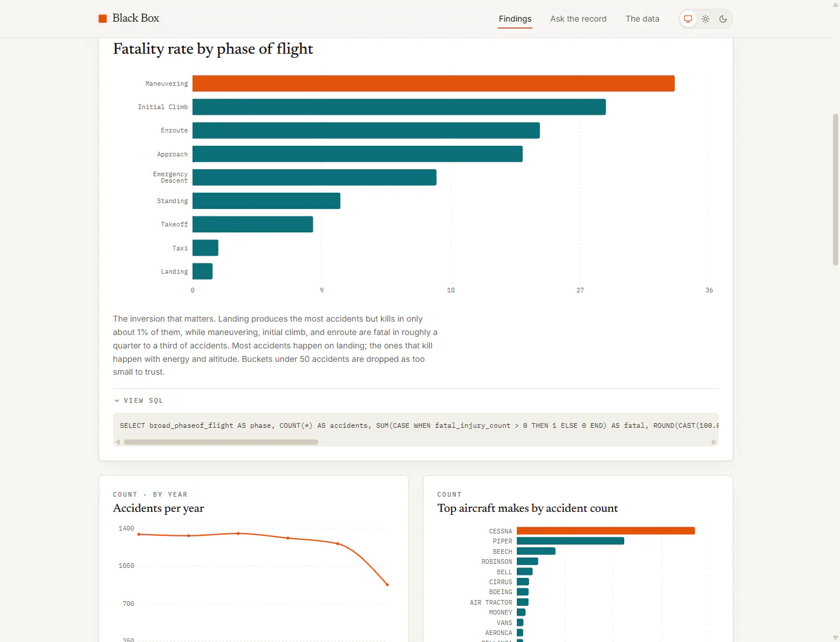The height and width of the screenshot is (642, 840).
Task: Click the VIEW SQL chevron arrow
Action: 117,400
